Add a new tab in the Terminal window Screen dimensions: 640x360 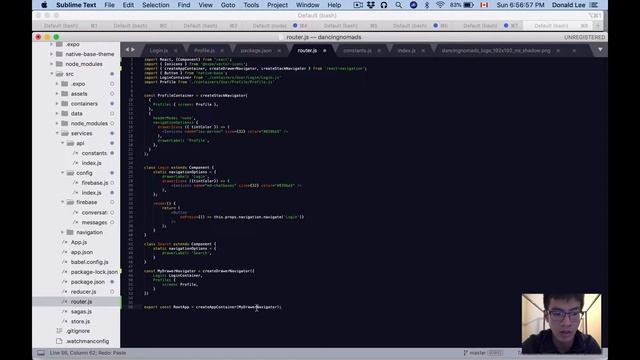pyautogui.click(x=598, y=25)
